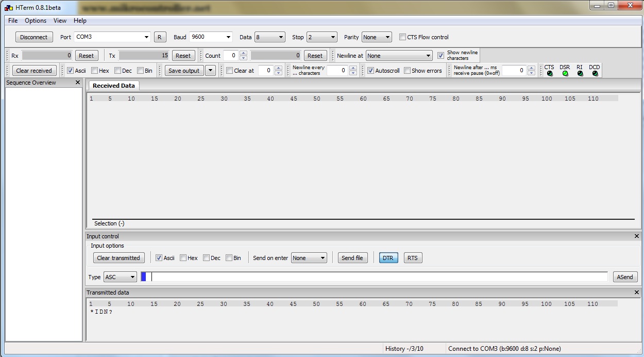Image resolution: width=644 pixels, height=357 pixels.
Task: Open the Newline at dropdown
Action: point(399,56)
